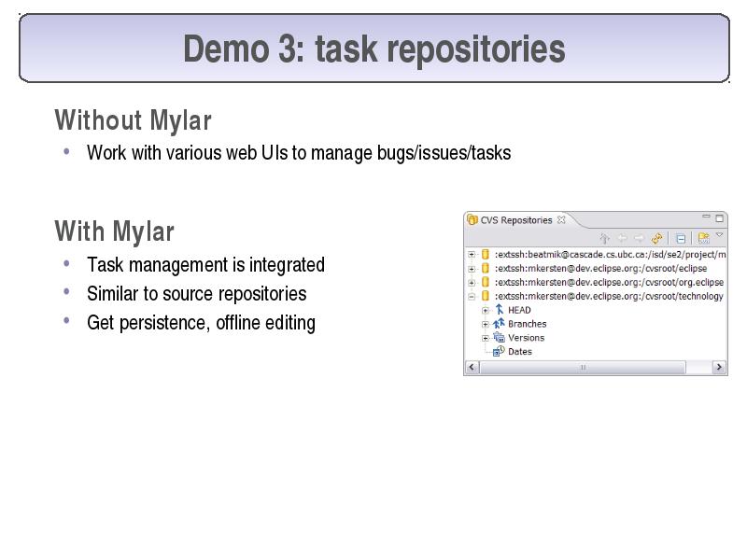The image size is (747, 560).
Task: Select the Dates item
Action: click(x=520, y=352)
